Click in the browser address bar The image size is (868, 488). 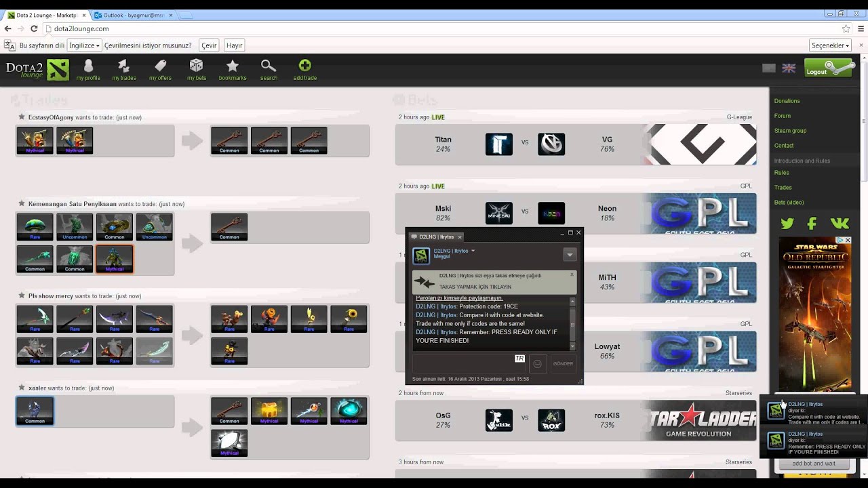(441, 28)
